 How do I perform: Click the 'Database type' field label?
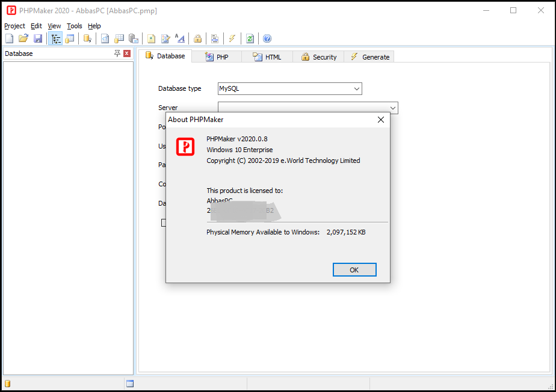pos(180,88)
